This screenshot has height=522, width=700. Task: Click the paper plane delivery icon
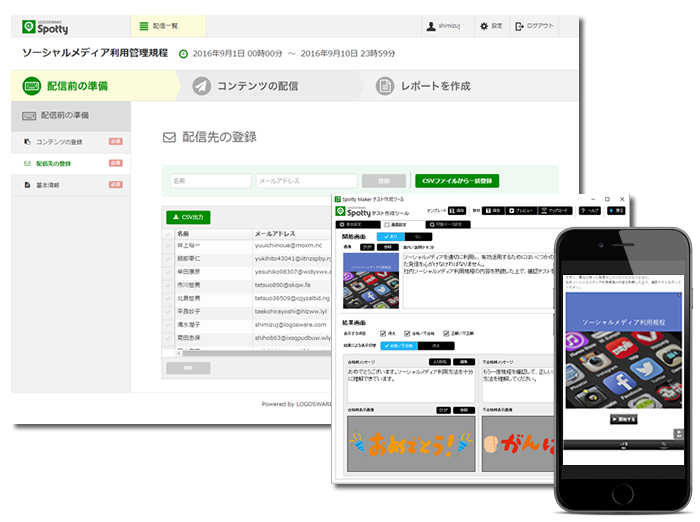click(x=201, y=86)
